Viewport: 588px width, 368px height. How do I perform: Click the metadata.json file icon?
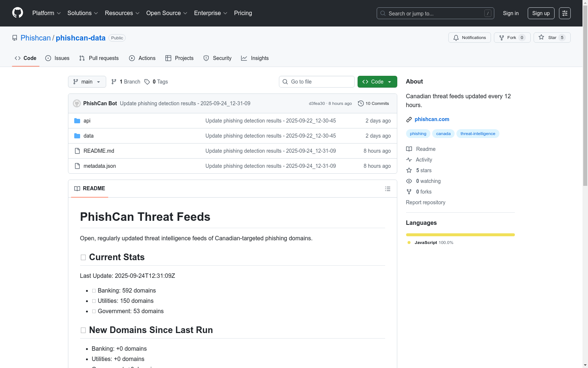coord(77,166)
